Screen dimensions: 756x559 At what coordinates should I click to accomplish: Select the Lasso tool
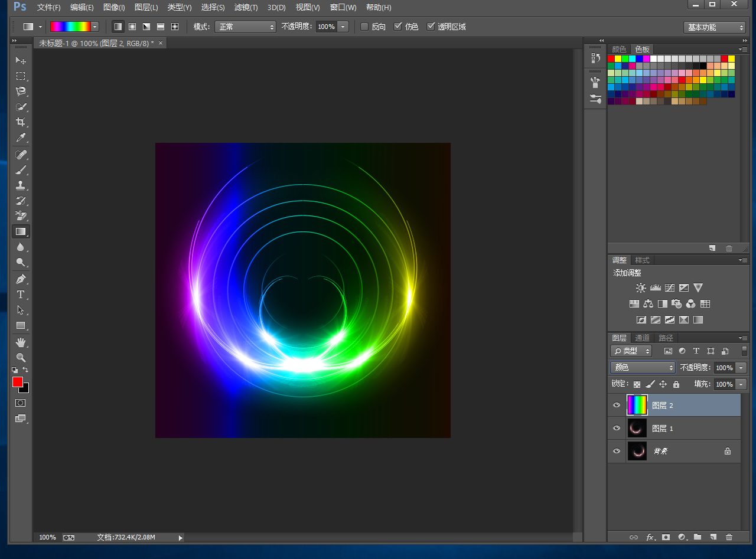pos(21,91)
